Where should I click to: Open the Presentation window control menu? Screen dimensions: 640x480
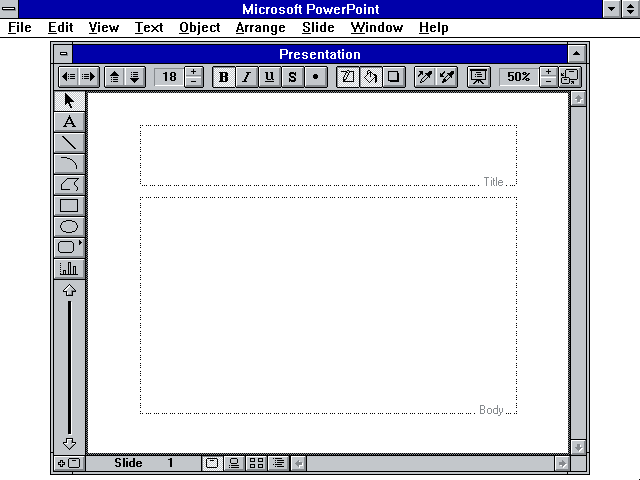(x=63, y=53)
